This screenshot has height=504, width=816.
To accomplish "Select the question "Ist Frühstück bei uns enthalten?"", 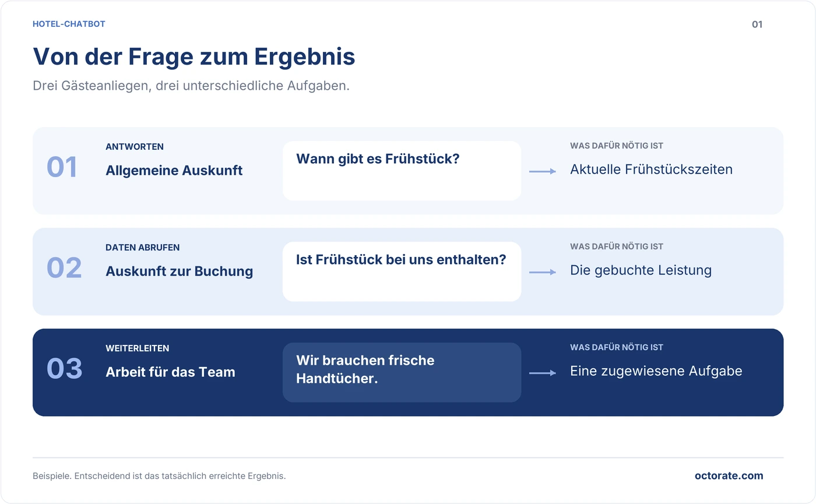I will 401,259.
